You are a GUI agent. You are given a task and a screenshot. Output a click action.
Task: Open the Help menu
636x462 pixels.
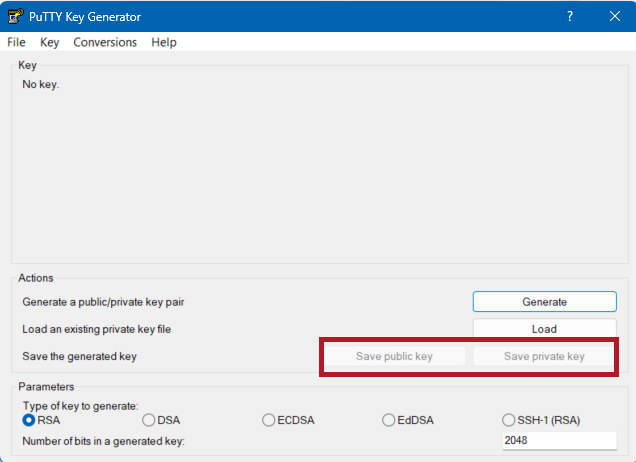pyautogui.click(x=164, y=42)
